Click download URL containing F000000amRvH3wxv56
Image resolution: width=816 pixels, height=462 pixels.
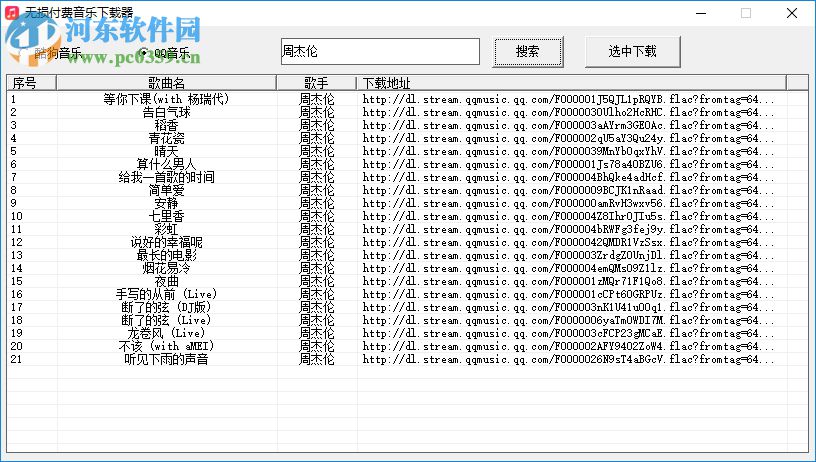[568, 203]
